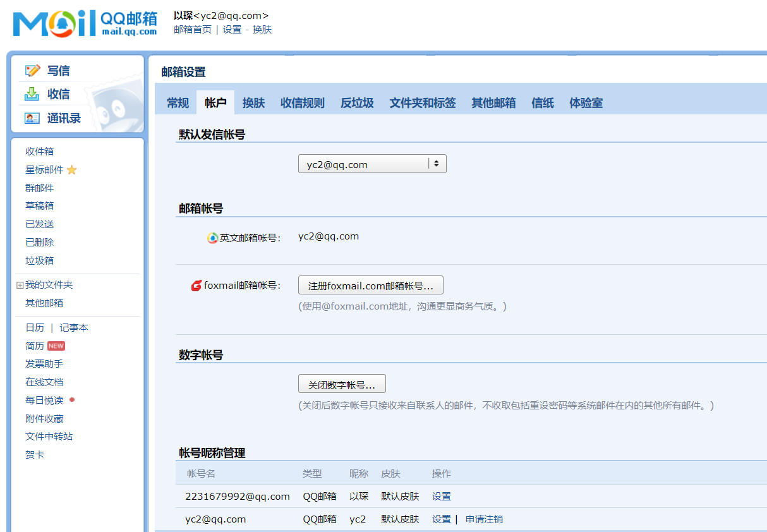Open 星标邮件 folder
This screenshot has height=532, width=767.
(44, 169)
